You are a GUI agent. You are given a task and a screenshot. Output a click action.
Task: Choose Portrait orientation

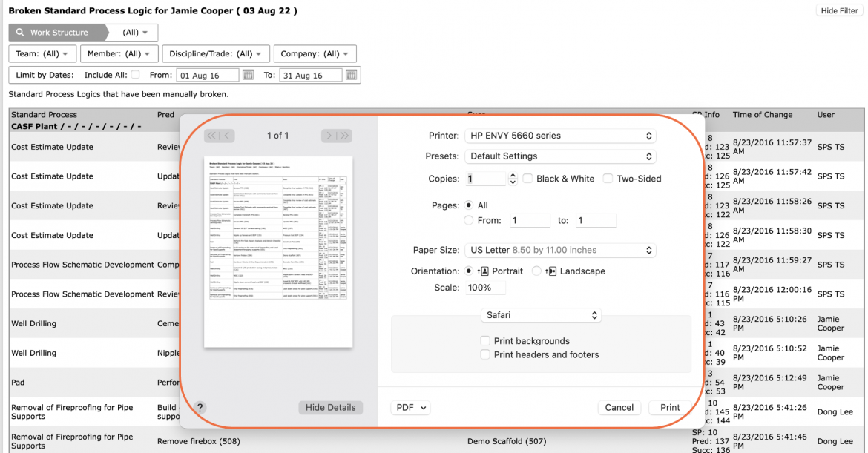click(469, 271)
